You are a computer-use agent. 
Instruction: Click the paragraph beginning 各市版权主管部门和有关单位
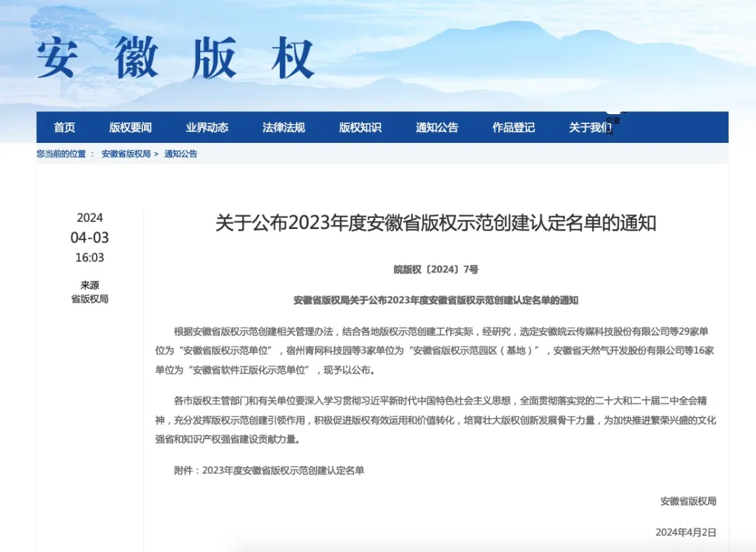(436, 420)
